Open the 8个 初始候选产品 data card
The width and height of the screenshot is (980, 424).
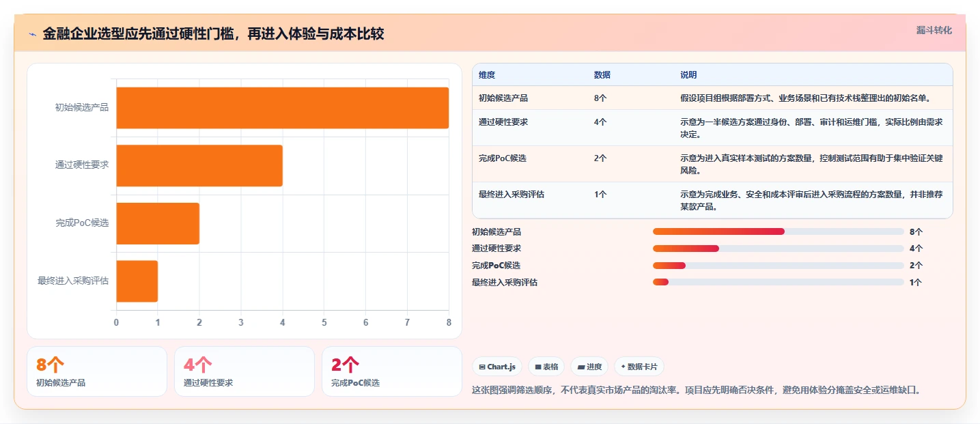96,371
